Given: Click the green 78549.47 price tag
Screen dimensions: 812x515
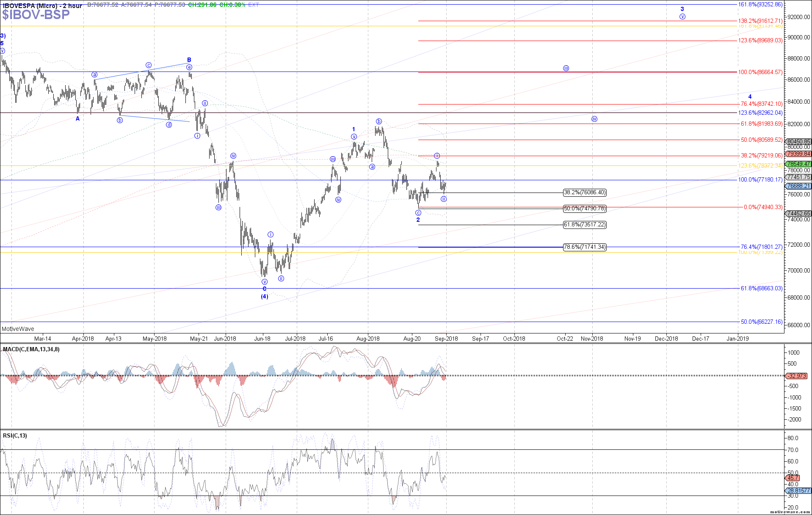Looking at the screenshot, I should pyautogui.click(x=798, y=164).
